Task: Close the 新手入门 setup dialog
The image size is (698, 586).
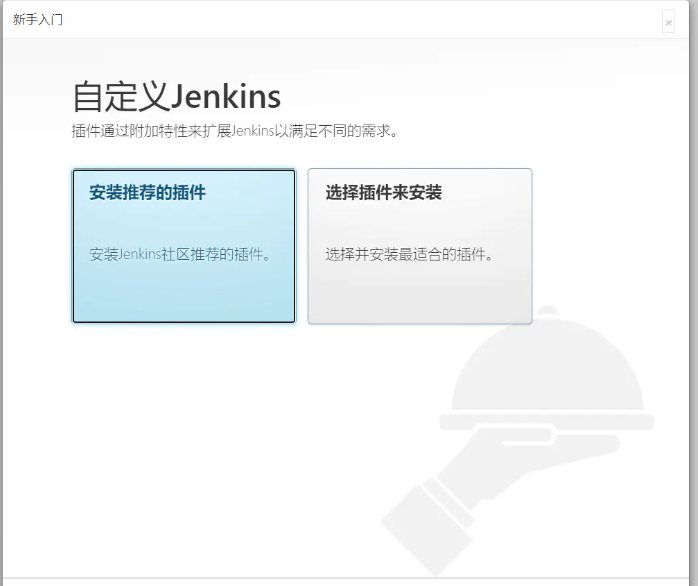Action: click(x=668, y=22)
